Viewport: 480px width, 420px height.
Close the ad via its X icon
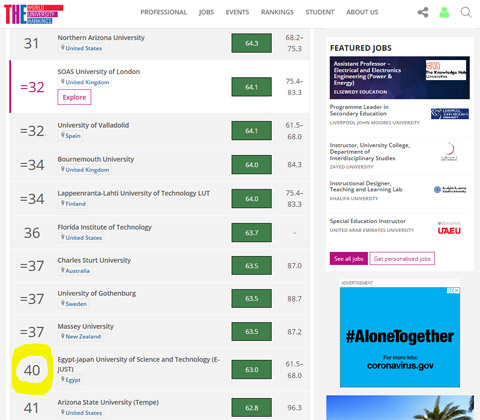click(x=457, y=291)
